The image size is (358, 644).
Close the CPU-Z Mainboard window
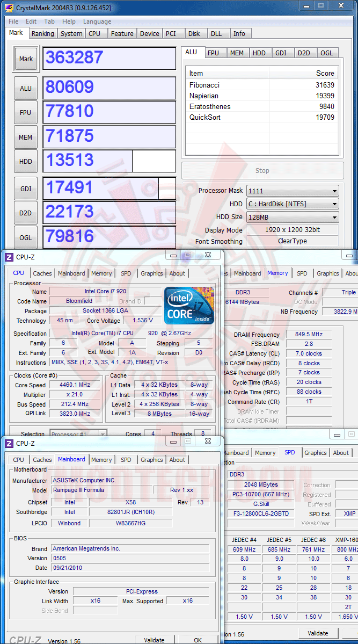[208, 441]
